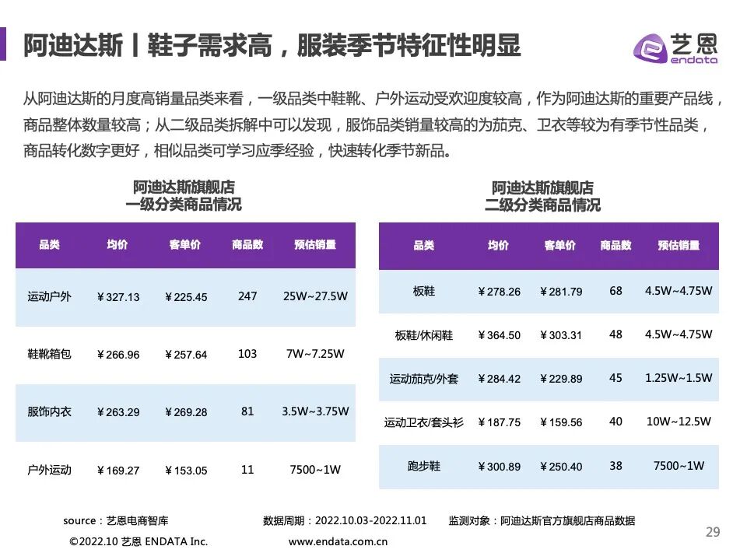Select the 板鞋 row category cell
The width and height of the screenshot is (747, 560).
[x=424, y=291]
